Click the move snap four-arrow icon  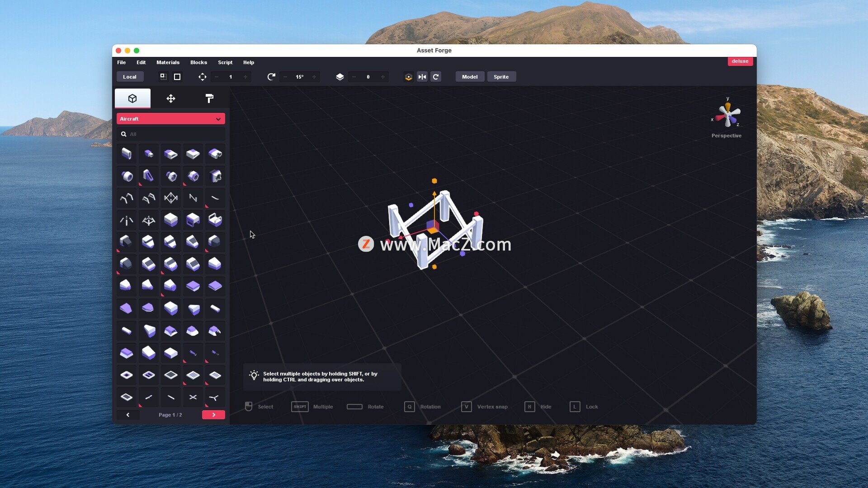coord(203,77)
